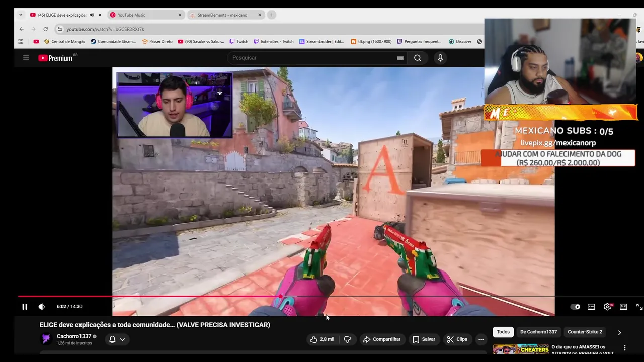Open Passei Direto bookmark

click(157, 42)
